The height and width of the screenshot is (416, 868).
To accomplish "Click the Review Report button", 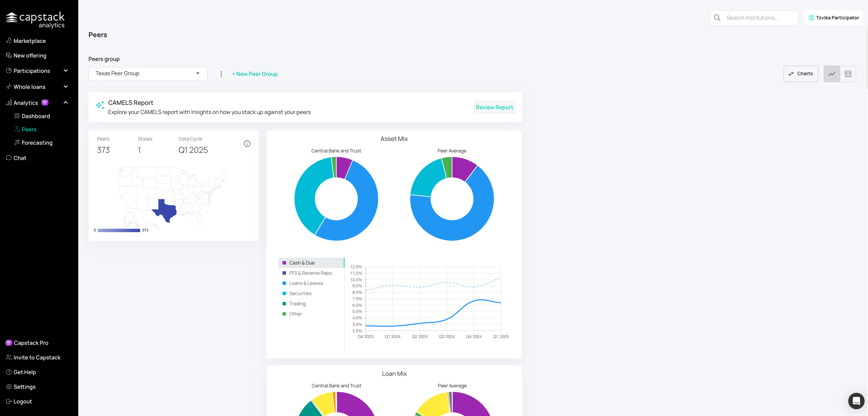I will coord(494,107).
